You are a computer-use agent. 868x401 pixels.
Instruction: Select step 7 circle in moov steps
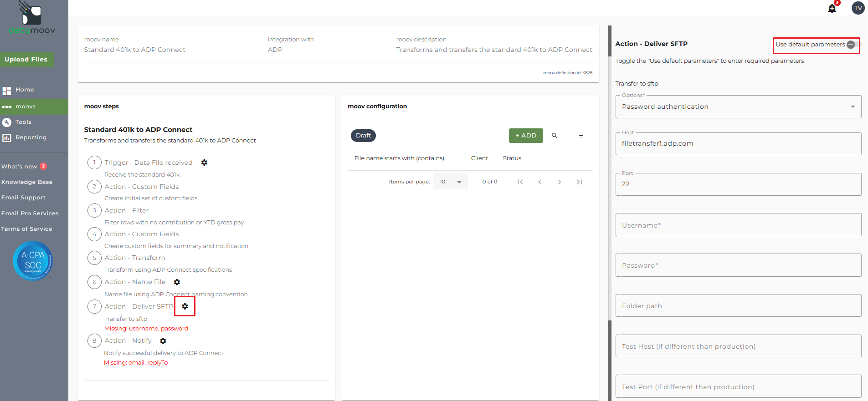point(94,306)
